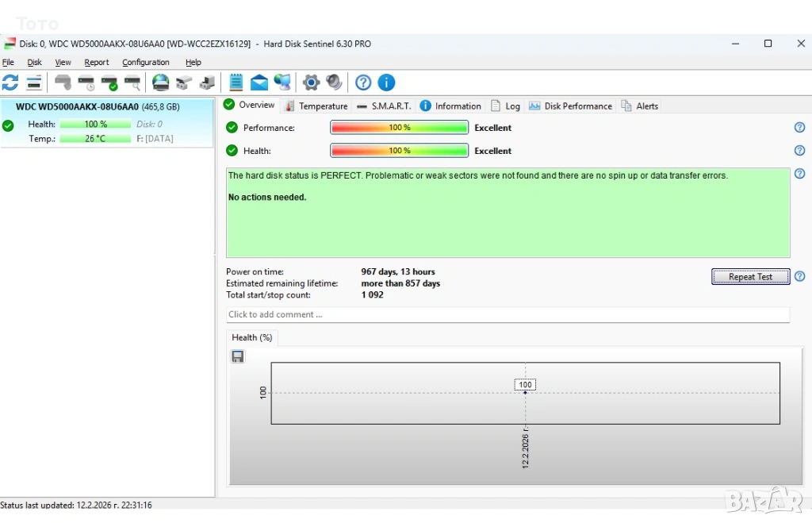This screenshot has width=812, height=523.
Task: Click the disk with green checkmark icon
Action: click(x=109, y=83)
